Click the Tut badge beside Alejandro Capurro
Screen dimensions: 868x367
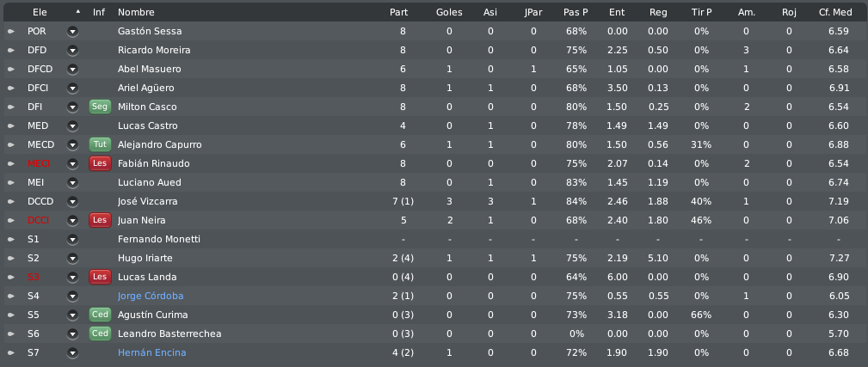pyautogui.click(x=100, y=144)
